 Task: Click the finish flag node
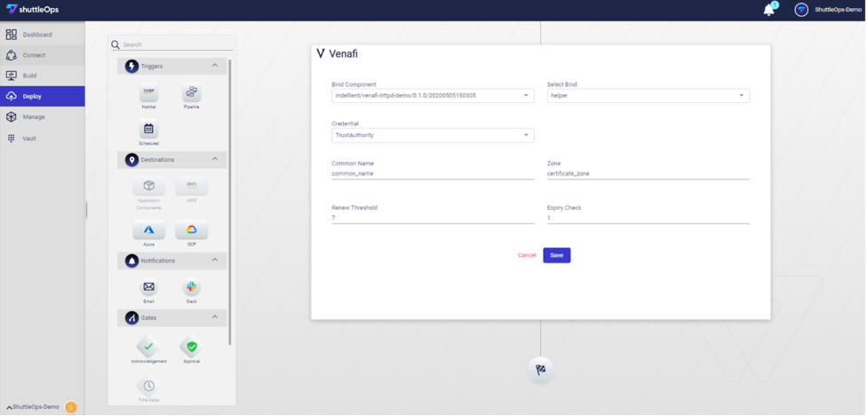click(x=540, y=370)
